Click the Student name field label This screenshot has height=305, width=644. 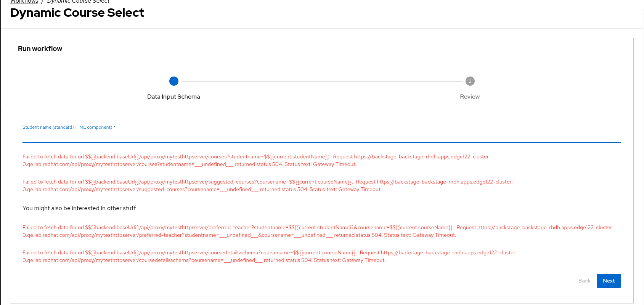pyautogui.click(x=67, y=127)
